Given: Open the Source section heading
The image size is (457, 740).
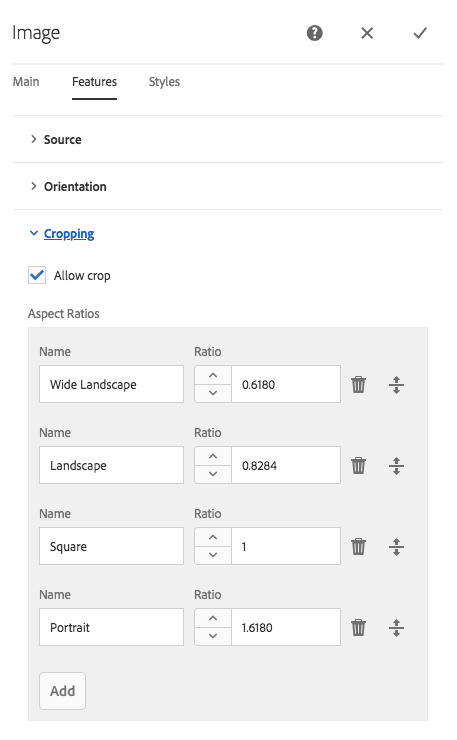Looking at the screenshot, I should pyautogui.click(x=62, y=140).
